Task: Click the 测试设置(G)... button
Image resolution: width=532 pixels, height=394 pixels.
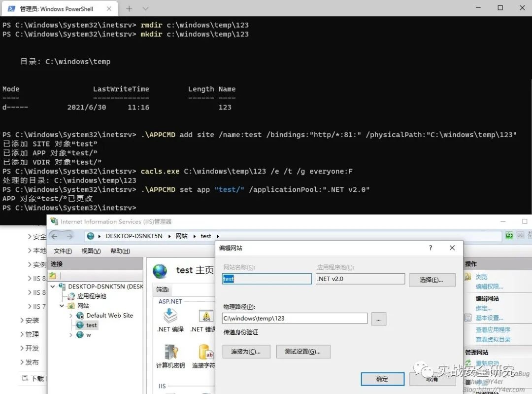Action: tap(302, 352)
